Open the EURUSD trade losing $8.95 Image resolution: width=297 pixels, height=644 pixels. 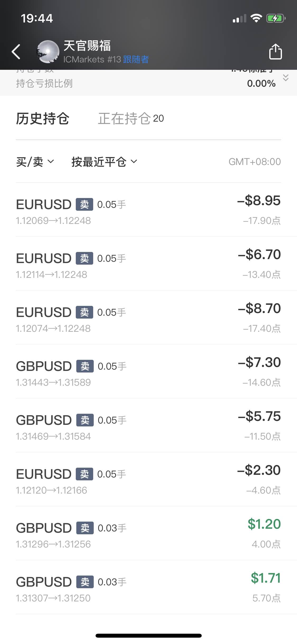click(x=148, y=210)
